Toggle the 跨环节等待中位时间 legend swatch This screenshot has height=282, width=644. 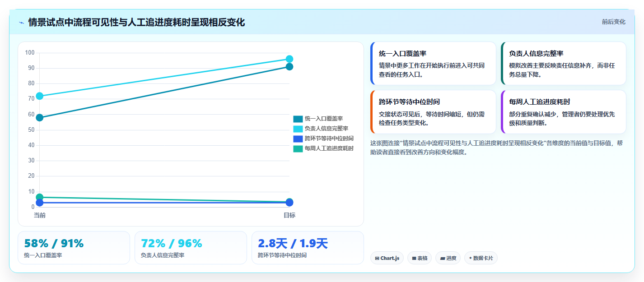(298, 139)
